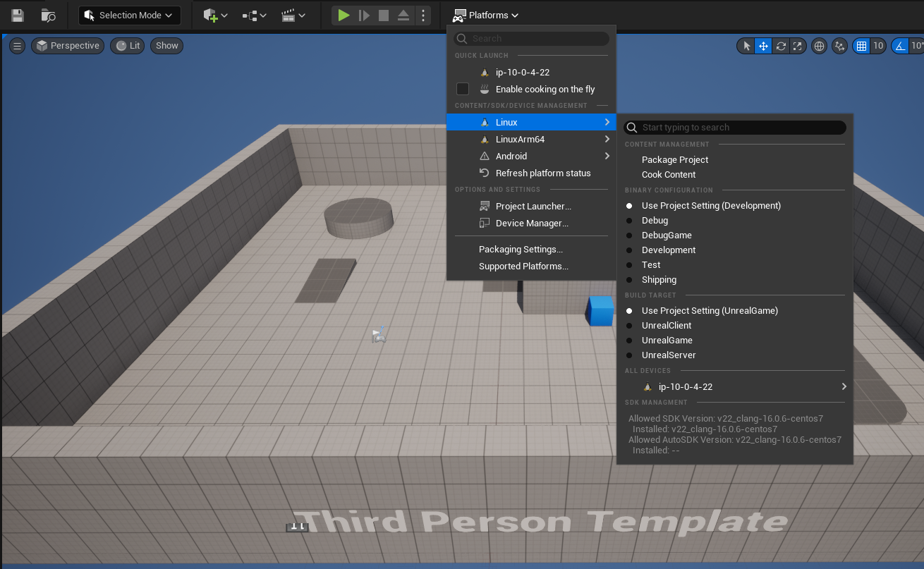Expand ip-10-0-4-22 under All Devices
Viewport: 924px width, 569px height.
click(x=735, y=386)
